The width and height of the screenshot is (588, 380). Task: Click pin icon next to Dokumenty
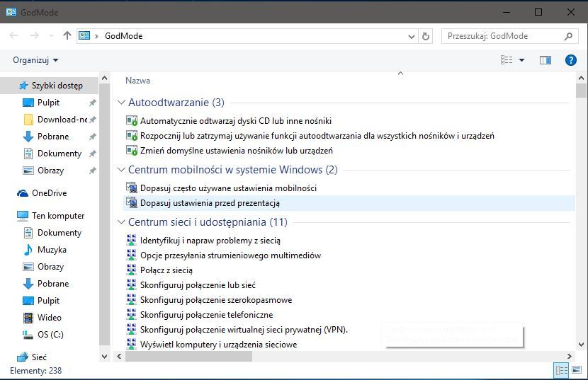point(92,154)
